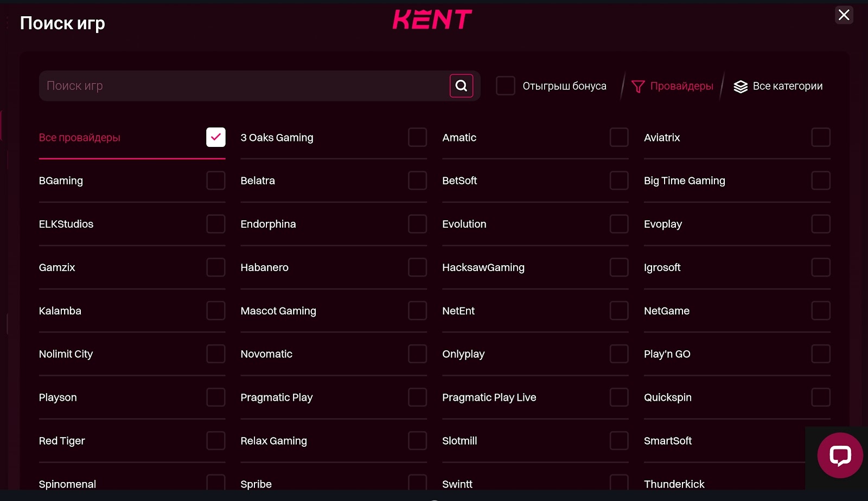Check the Evolution provider box
Viewport: 868px width, 501px height.
(x=619, y=224)
